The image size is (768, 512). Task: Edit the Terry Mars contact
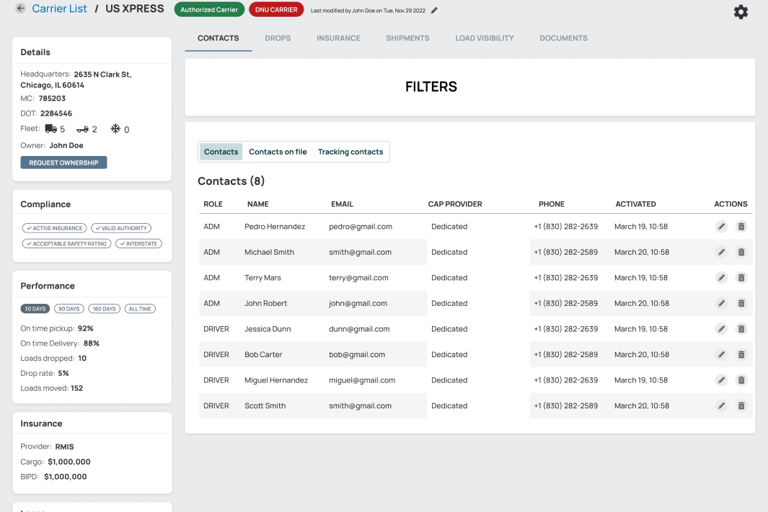(x=721, y=278)
